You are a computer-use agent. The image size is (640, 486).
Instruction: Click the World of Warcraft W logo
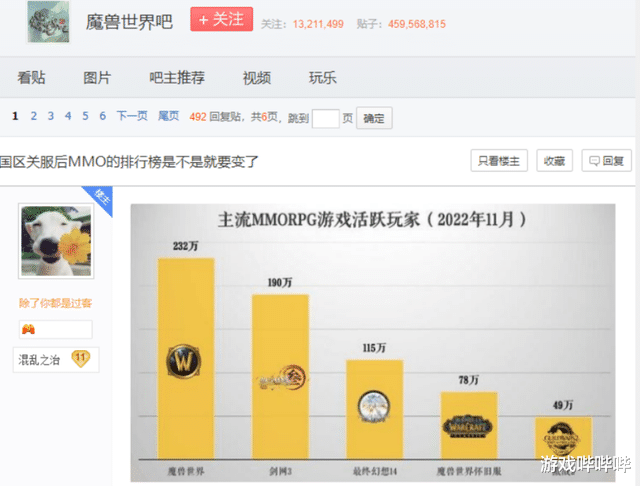pyautogui.click(x=184, y=361)
